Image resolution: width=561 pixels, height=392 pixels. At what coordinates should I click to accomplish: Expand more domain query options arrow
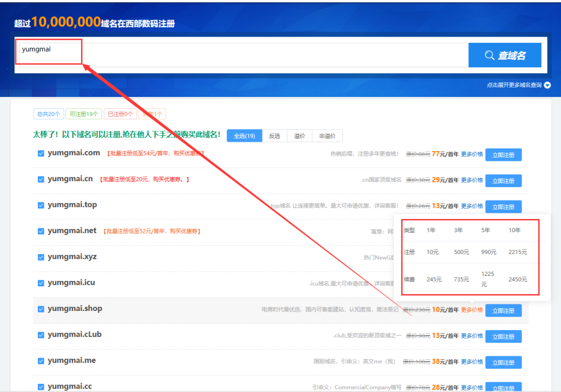[547, 85]
